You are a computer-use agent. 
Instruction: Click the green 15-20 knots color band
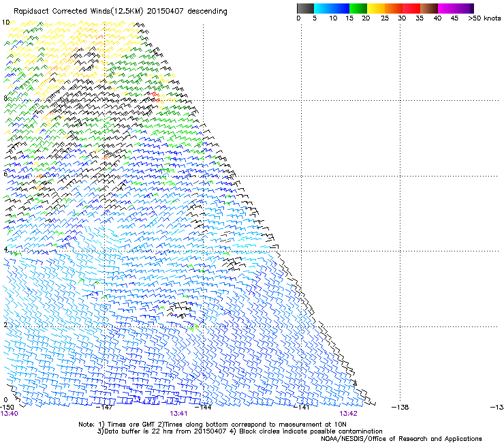point(358,8)
